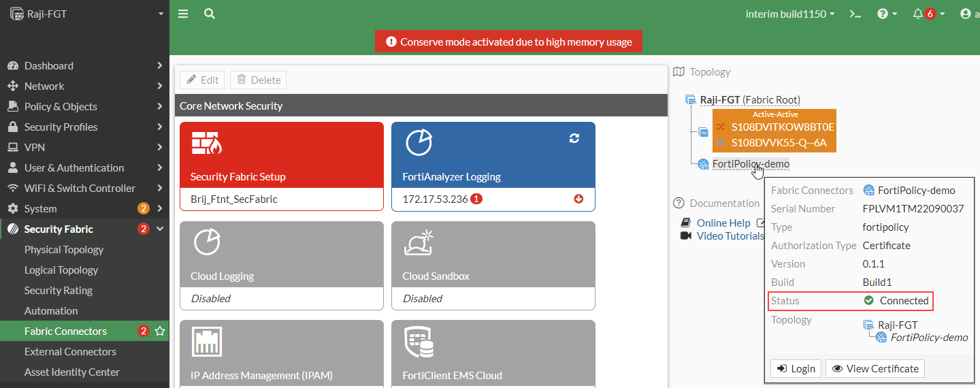
Task: Select the FortiClient EMS Cloud card
Action: point(493,354)
